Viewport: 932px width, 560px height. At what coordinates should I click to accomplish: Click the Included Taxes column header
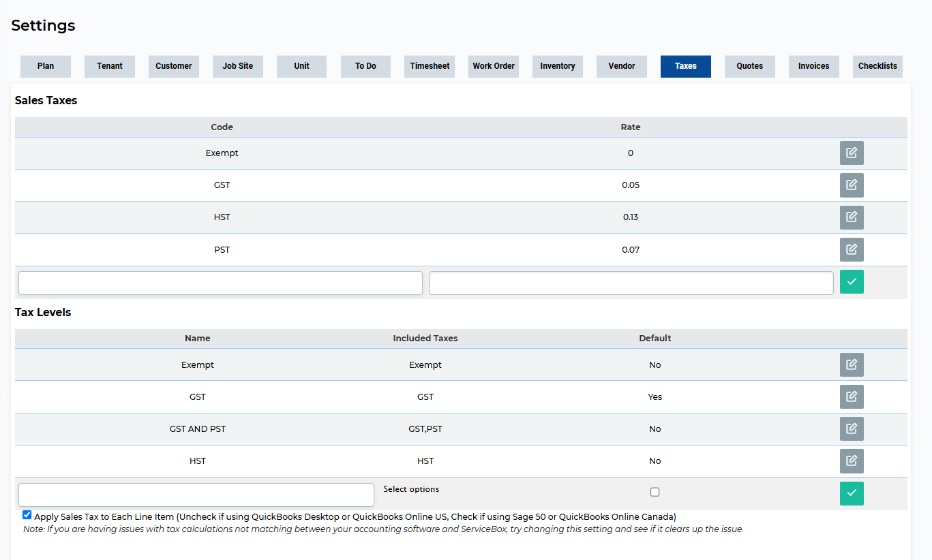tap(425, 339)
